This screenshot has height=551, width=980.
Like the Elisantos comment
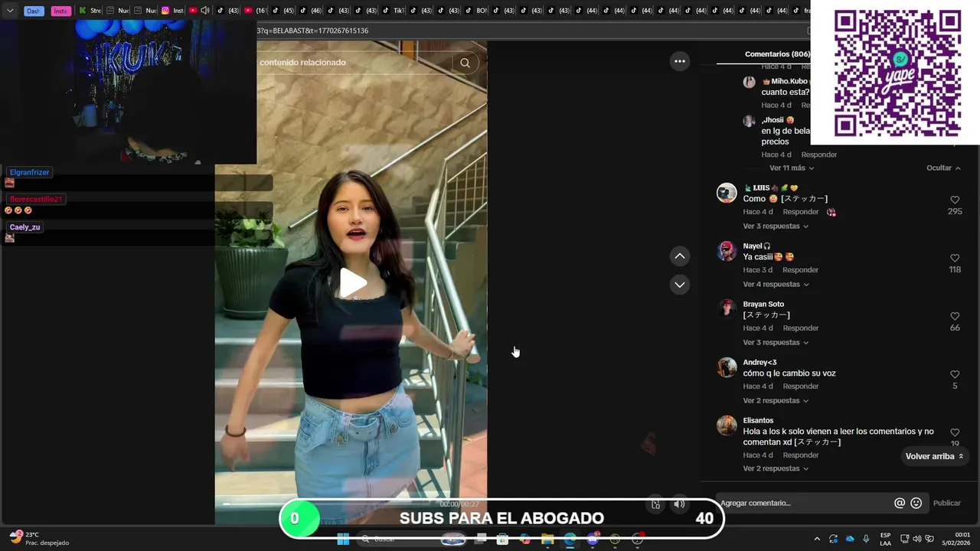click(955, 432)
